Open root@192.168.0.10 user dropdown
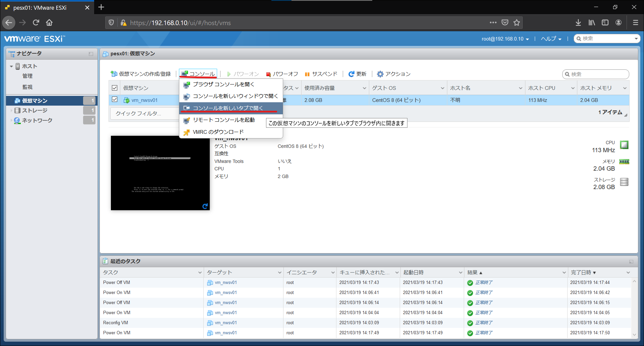 505,39
